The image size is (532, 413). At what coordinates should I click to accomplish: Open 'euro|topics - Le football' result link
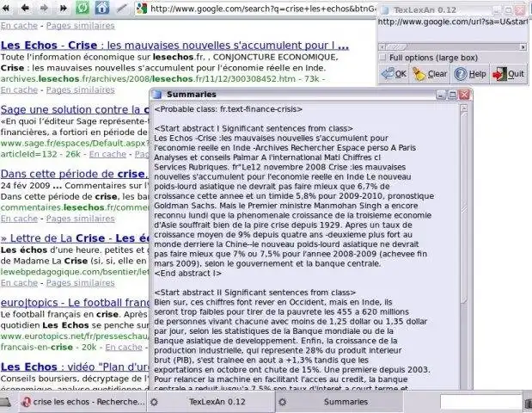click(75, 303)
